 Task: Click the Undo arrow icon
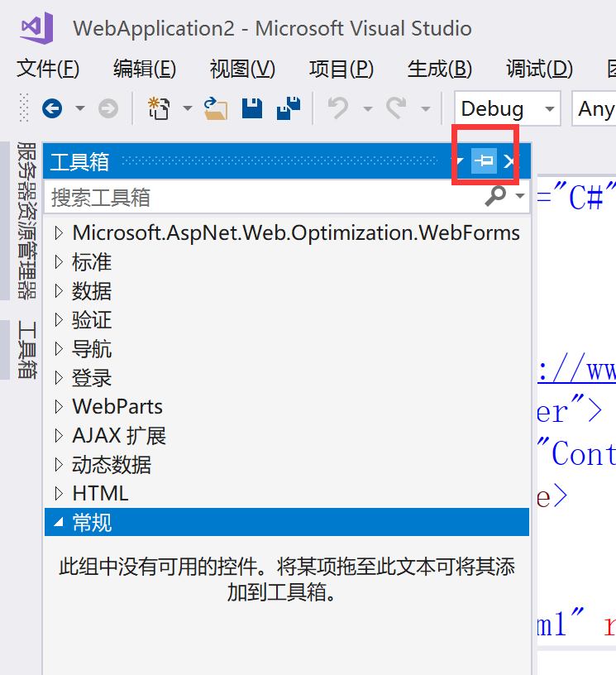338,108
